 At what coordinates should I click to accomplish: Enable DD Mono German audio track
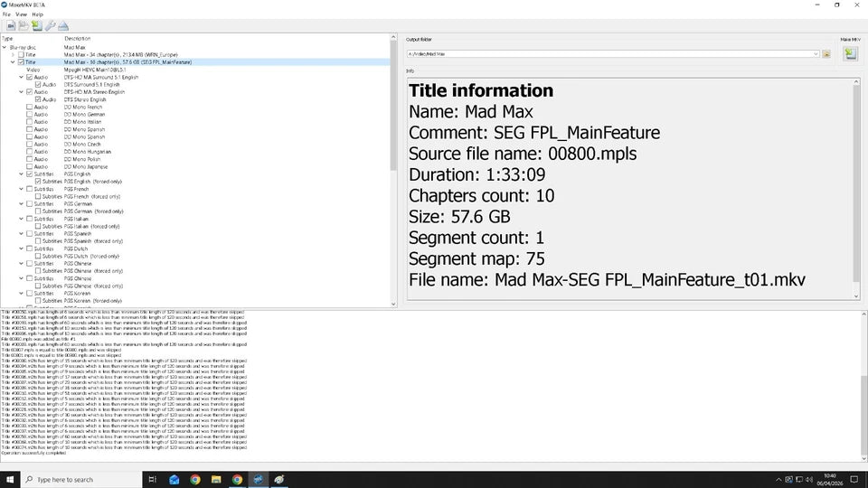tap(29, 115)
